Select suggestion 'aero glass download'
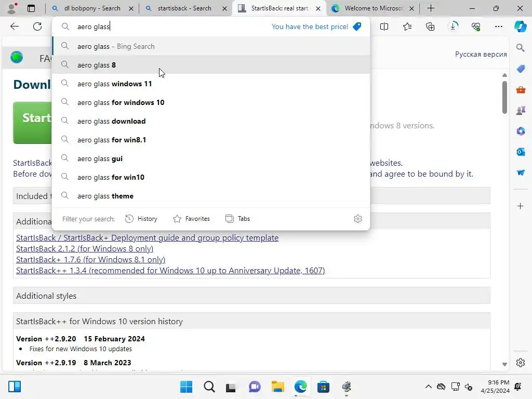The height and width of the screenshot is (399, 532). (x=211, y=121)
